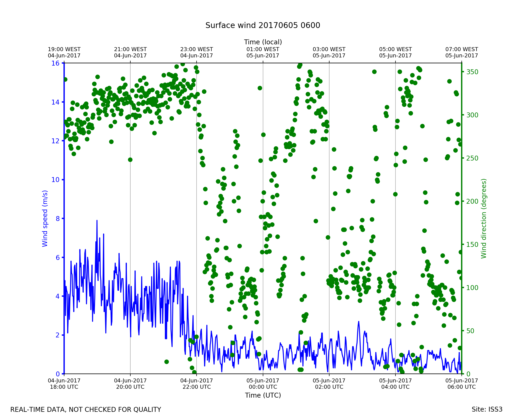The image size is (513, 420).
Task: Click the 05-Jun-2017 06:00 UTC tick label
Action: [461, 384]
